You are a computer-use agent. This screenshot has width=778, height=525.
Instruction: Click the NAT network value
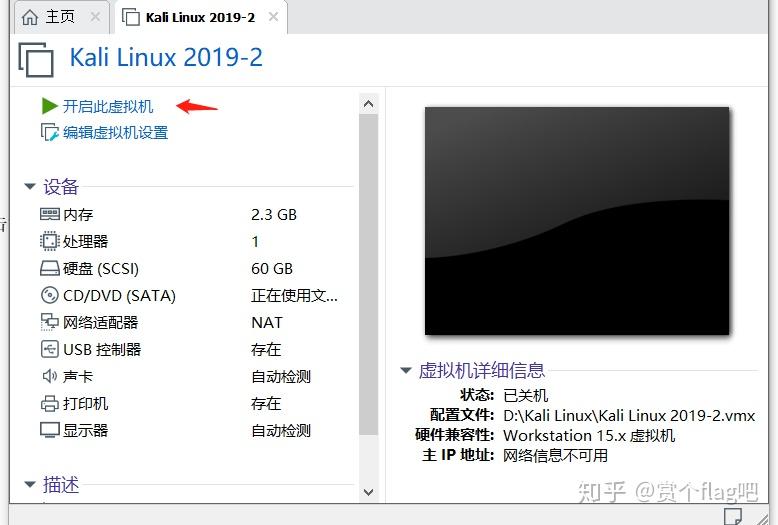tap(267, 323)
